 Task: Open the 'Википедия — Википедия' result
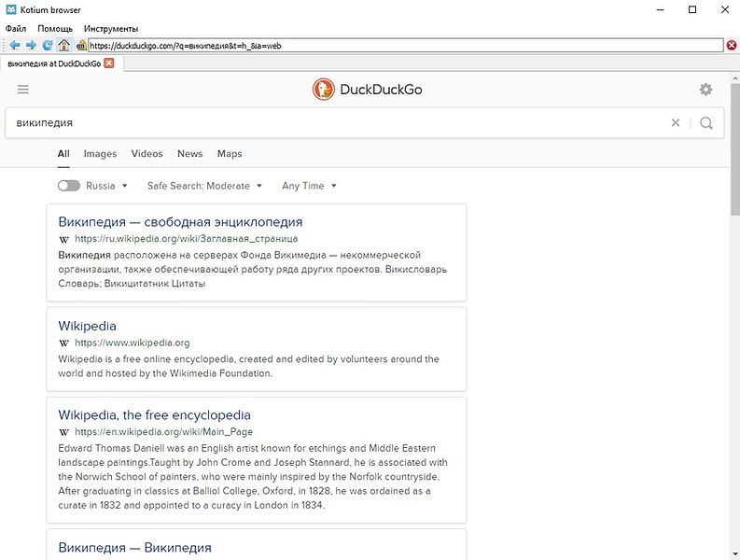(135, 547)
